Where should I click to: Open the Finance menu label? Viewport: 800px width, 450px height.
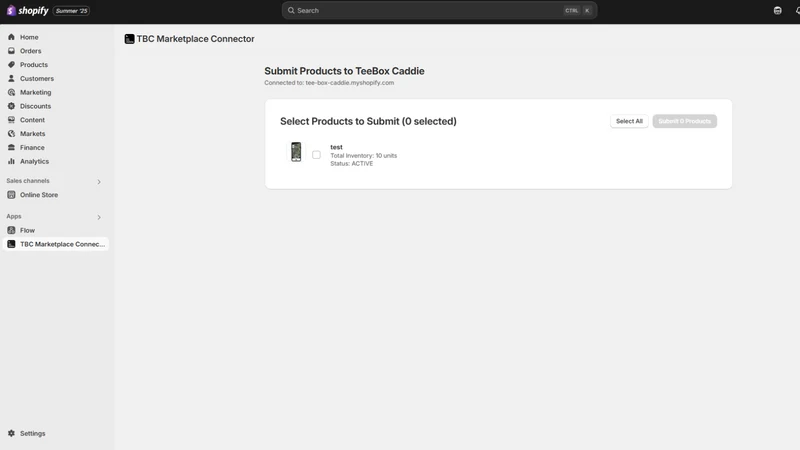[x=32, y=147]
